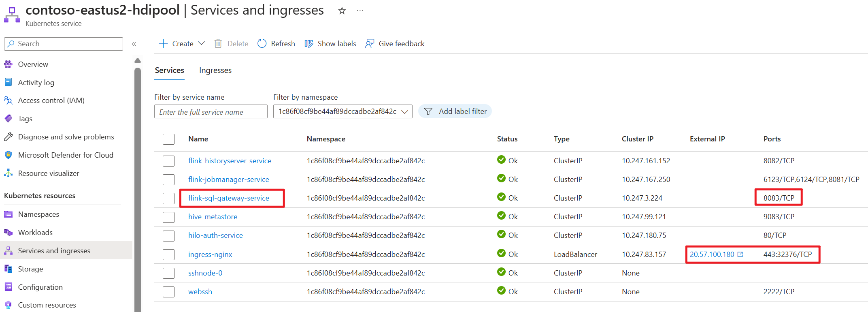Click the sidebar vertical scrollbar thumb
This screenshot has width=868, height=312.
[x=138, y=190]
